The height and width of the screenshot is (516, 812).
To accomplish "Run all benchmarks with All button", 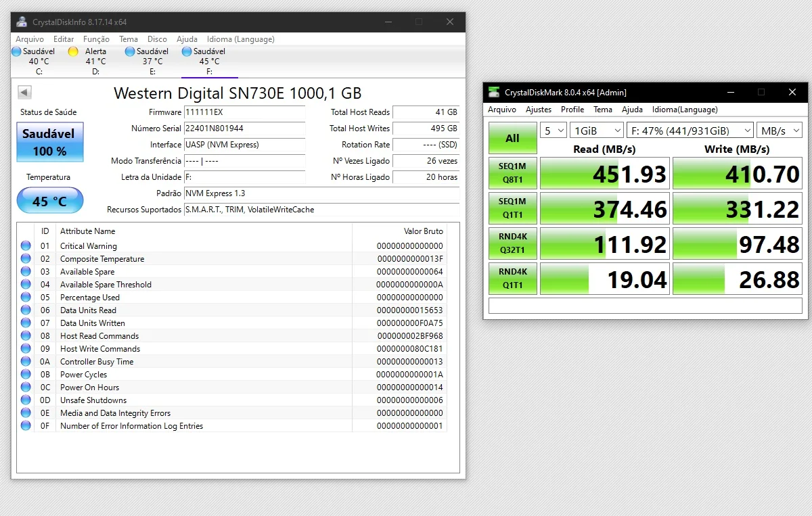I will click(x=512, y=138).
